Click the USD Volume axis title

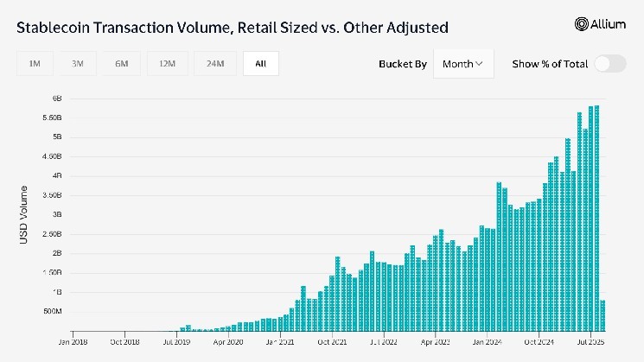coord(24,214)
